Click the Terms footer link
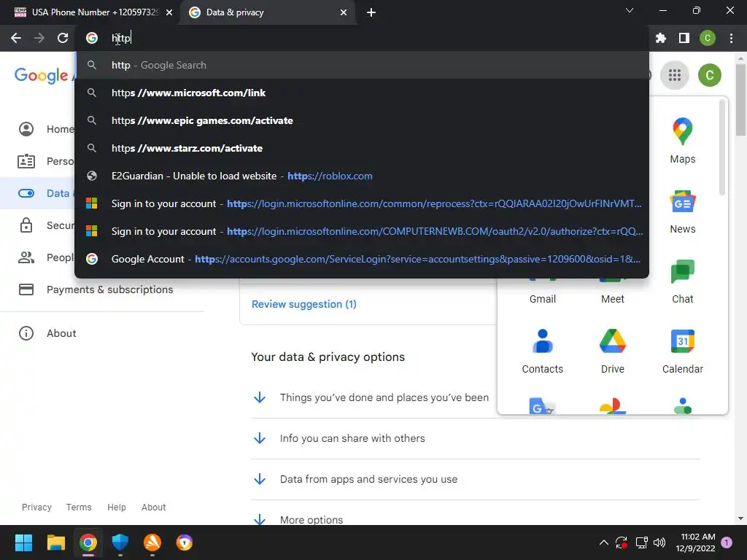 pos(79,507)
